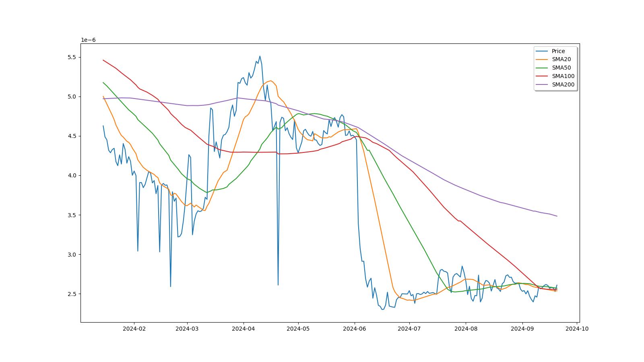
Task: Click the 2024-06 x-axis label
Action: (x=354, y=329)
